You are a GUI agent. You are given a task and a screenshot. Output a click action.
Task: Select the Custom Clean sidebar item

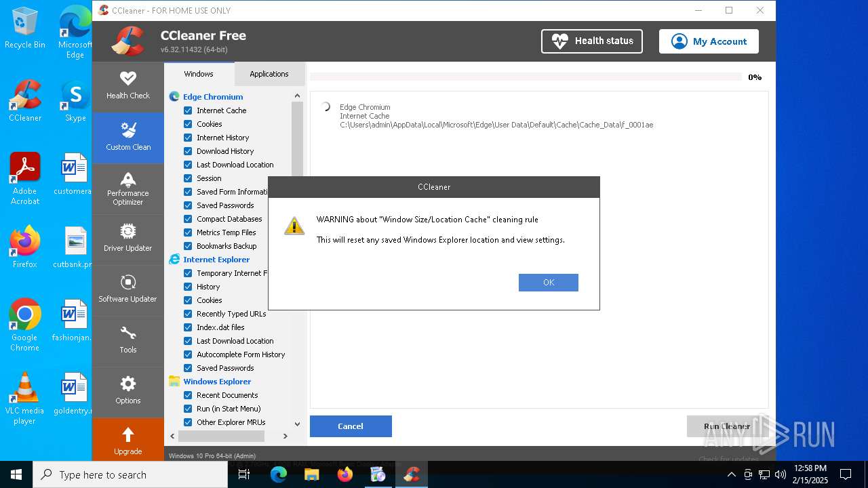pyautogui.click(x=127, y=137)
